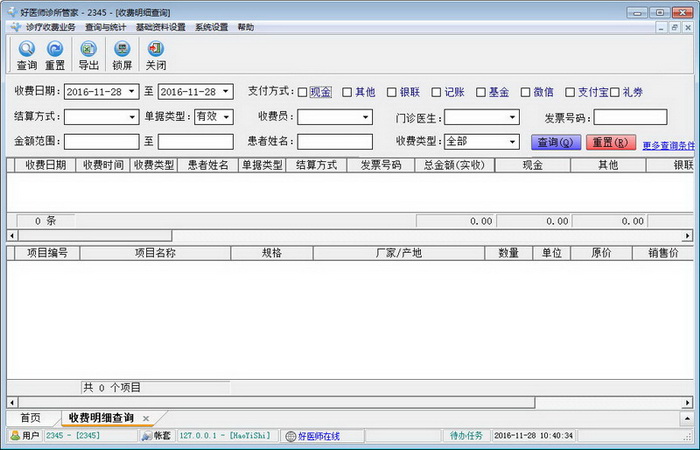Tick the 微信 payment checkbox
Viewport: 700px width, 450px height.
pyautogui.click(x=525, y=92)
